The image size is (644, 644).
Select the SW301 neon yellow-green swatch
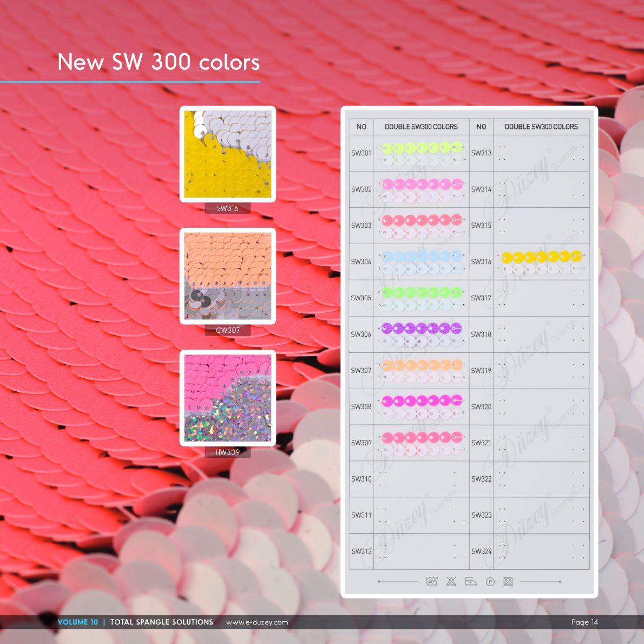pos(421,153)
